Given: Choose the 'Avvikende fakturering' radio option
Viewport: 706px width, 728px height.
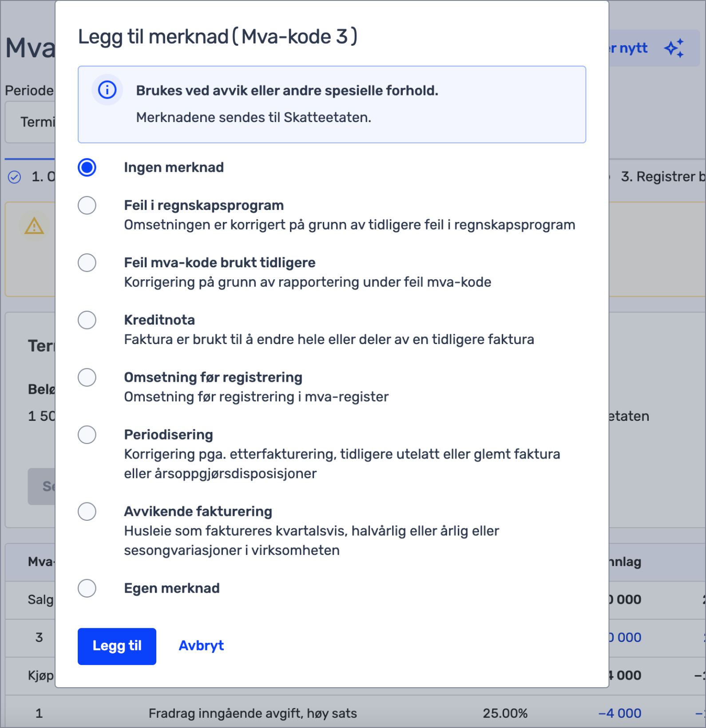Looking at the screenshot, I should click(87, 511).
